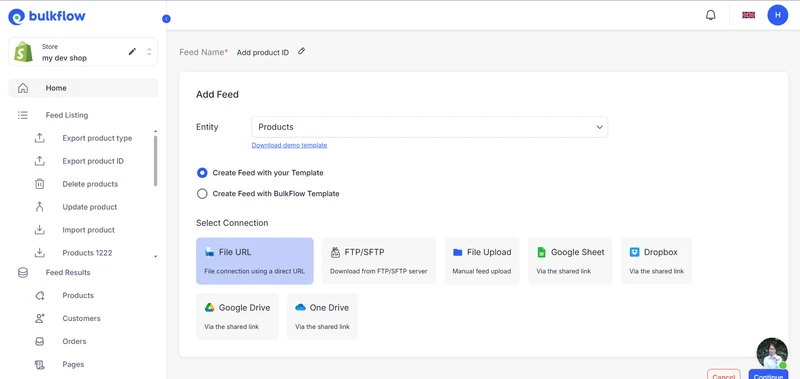This screenshot has height=379, width=800.
Task: Collapse the sidebar with the blue arrow
Action: coord(166,19)
